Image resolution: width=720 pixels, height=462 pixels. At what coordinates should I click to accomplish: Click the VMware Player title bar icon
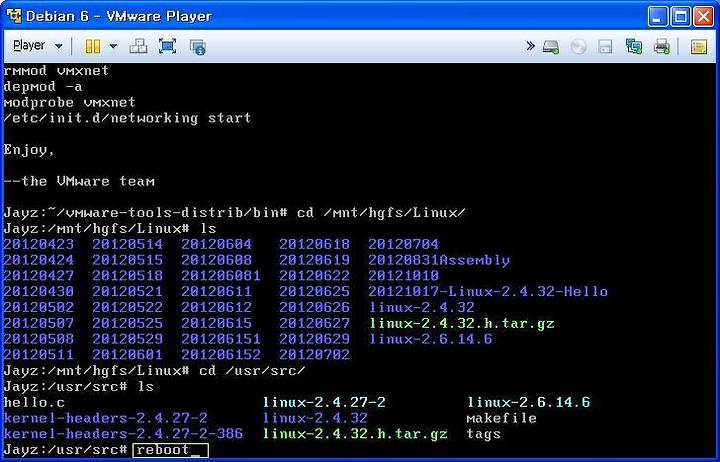pyautogui.click(x=13, y=16)
